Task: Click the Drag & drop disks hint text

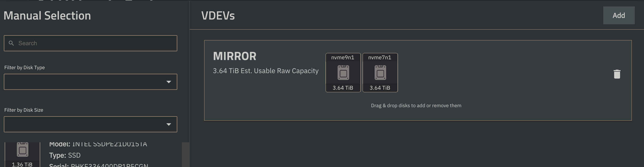Action: click(x=416, y=106)
